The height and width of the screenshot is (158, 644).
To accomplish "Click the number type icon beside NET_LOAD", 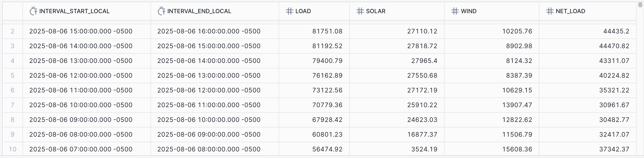I will (x=550, y=11).
